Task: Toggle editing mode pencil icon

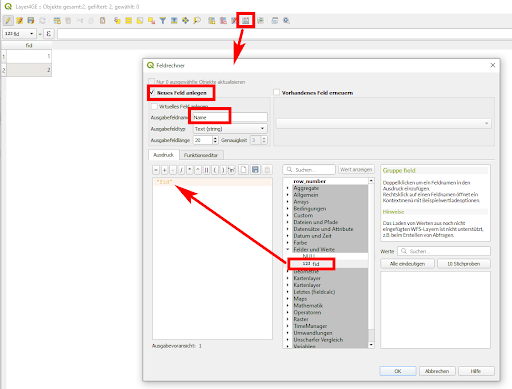Action: pyautogui.click(x=8, y=21)
